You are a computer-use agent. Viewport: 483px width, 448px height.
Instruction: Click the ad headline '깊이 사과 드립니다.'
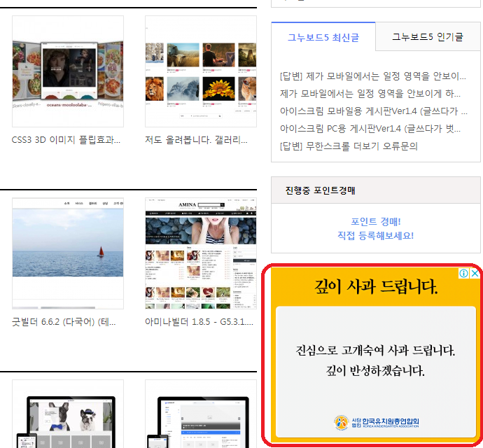[x=375, y=287]
